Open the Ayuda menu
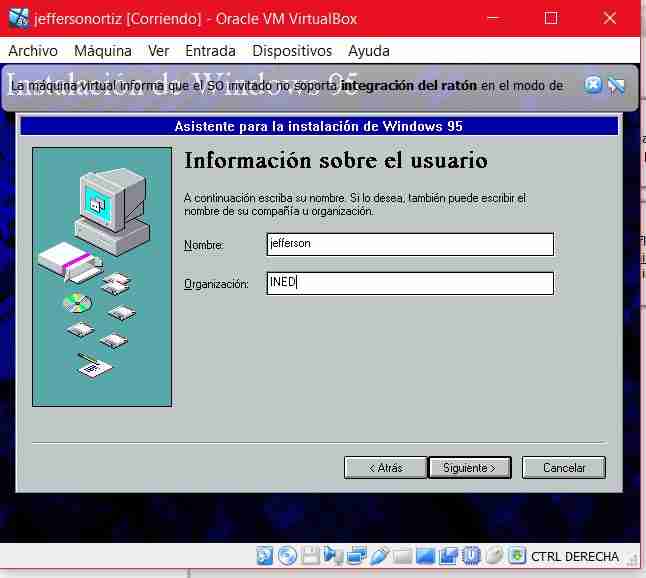 click(369, 51)
